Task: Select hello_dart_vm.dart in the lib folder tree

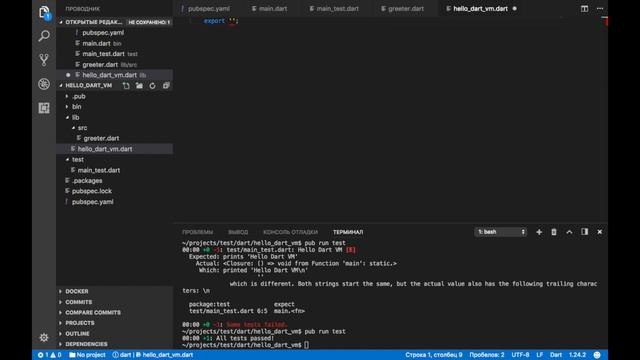Action: (105, 149)
